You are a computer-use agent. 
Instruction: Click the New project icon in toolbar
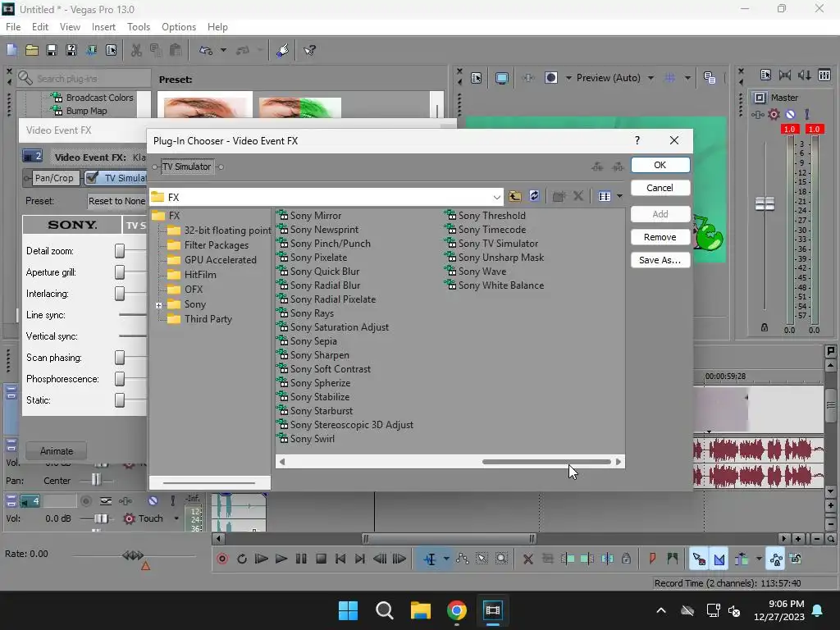[x=11, y=50]
